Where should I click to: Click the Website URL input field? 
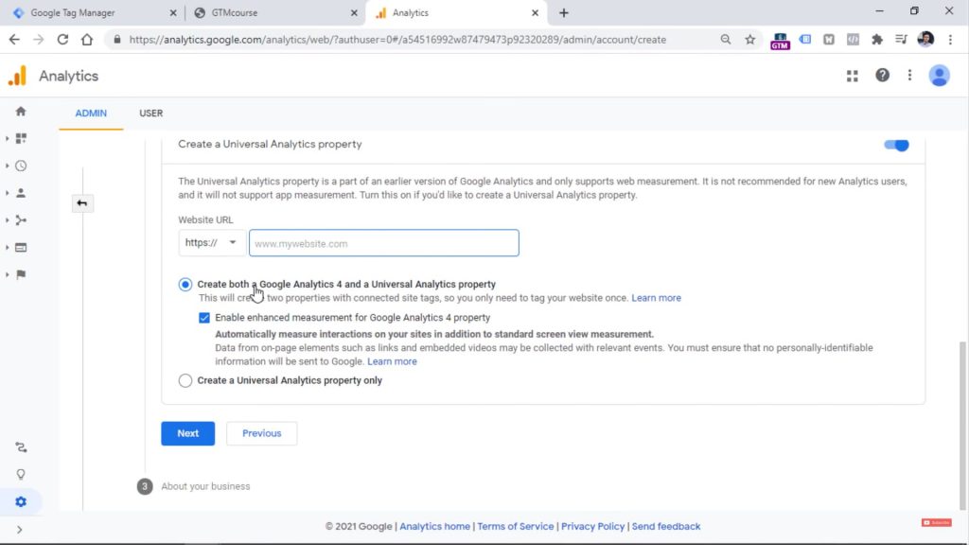[x=384, y=243]
